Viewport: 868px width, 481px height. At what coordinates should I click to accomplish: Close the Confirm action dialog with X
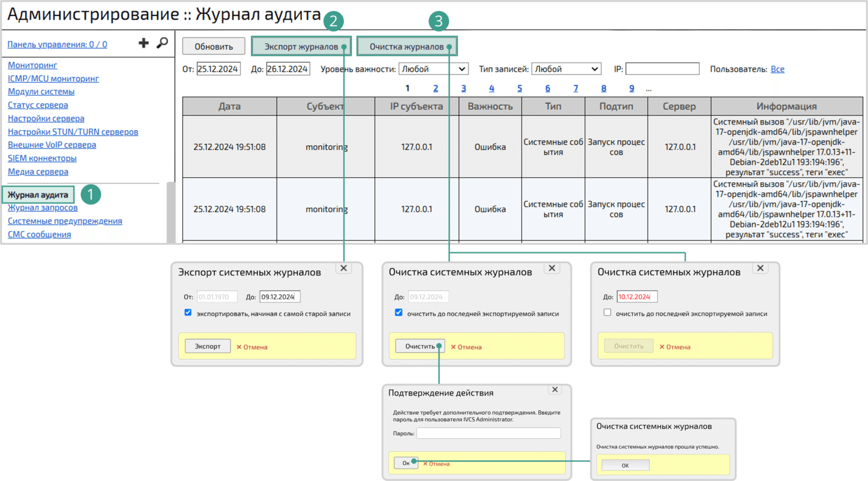point(555,390)
